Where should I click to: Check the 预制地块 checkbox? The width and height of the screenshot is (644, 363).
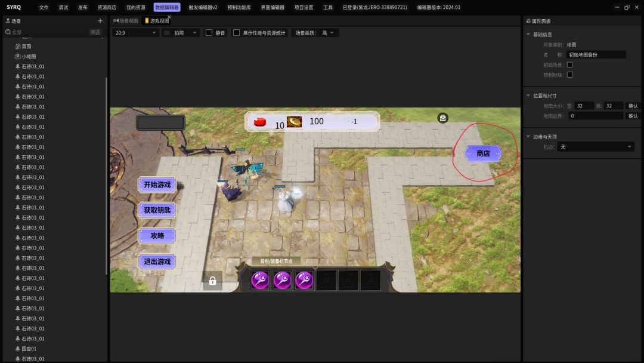569,75
